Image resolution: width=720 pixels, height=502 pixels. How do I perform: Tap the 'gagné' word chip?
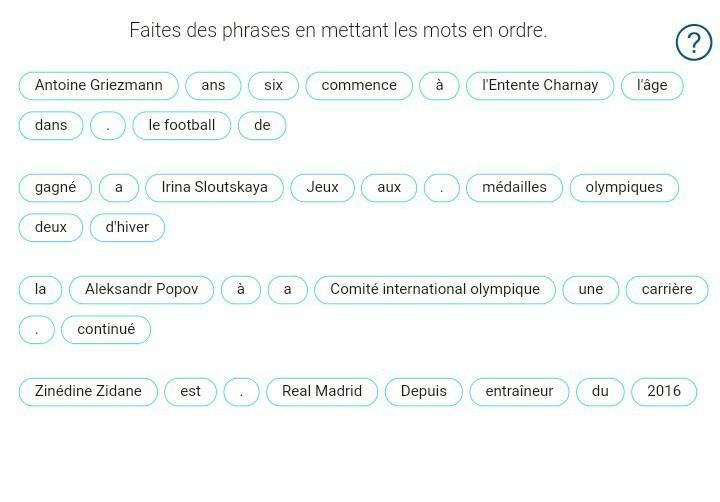pos(55,188)
